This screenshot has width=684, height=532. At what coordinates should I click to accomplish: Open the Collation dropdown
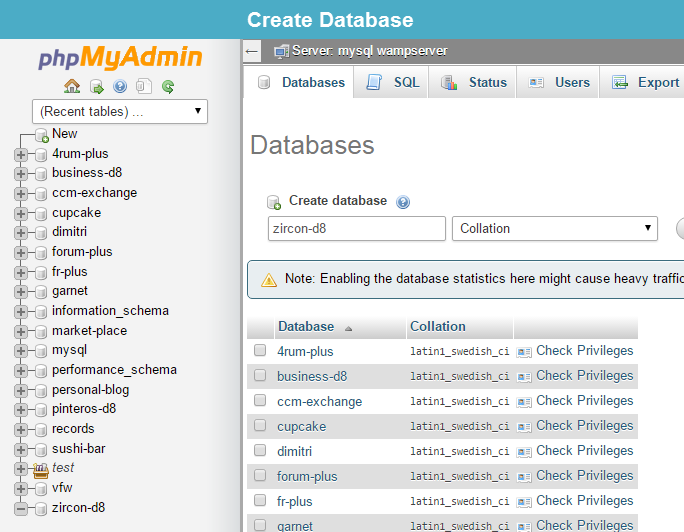(555, 228)
